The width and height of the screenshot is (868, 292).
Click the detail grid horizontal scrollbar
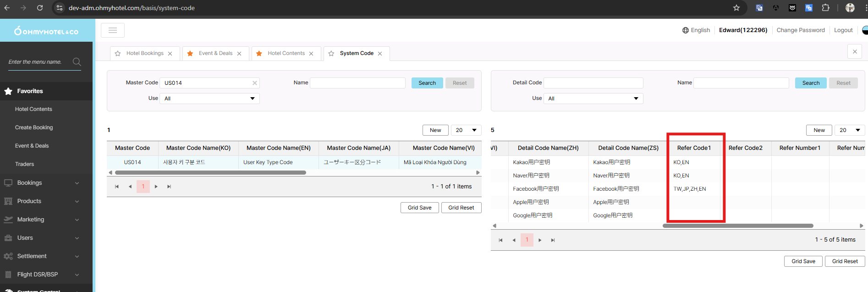738,226
